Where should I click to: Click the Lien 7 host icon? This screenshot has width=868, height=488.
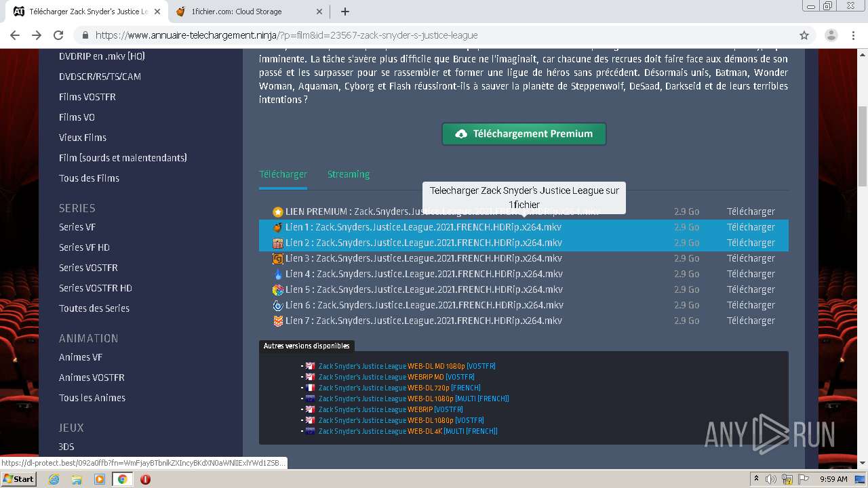pyautogui.click(x=277, y=321)
